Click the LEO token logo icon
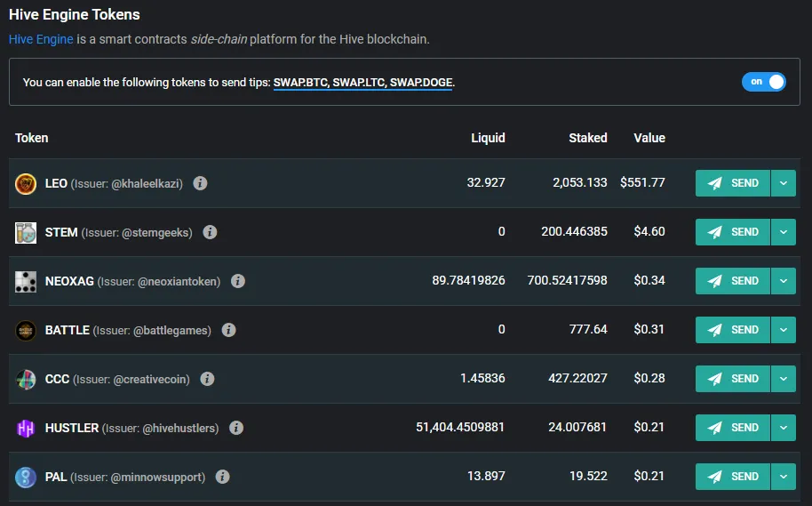 pos(26,183)
